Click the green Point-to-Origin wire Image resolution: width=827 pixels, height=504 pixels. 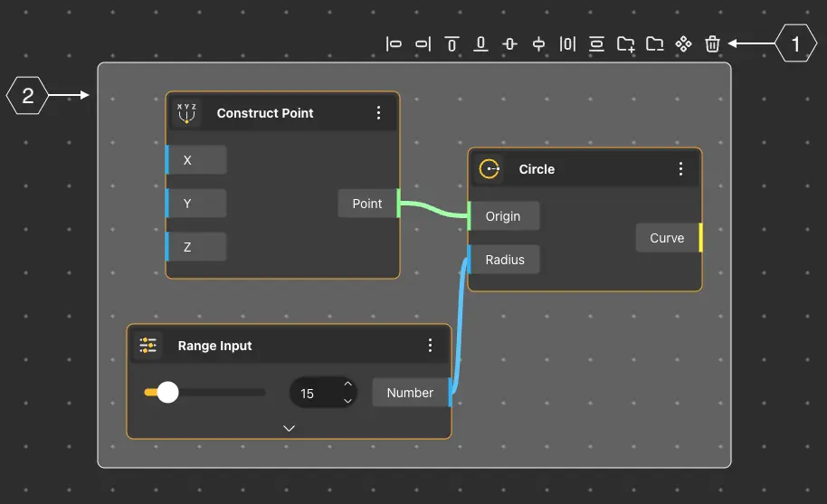pos(433,208)
